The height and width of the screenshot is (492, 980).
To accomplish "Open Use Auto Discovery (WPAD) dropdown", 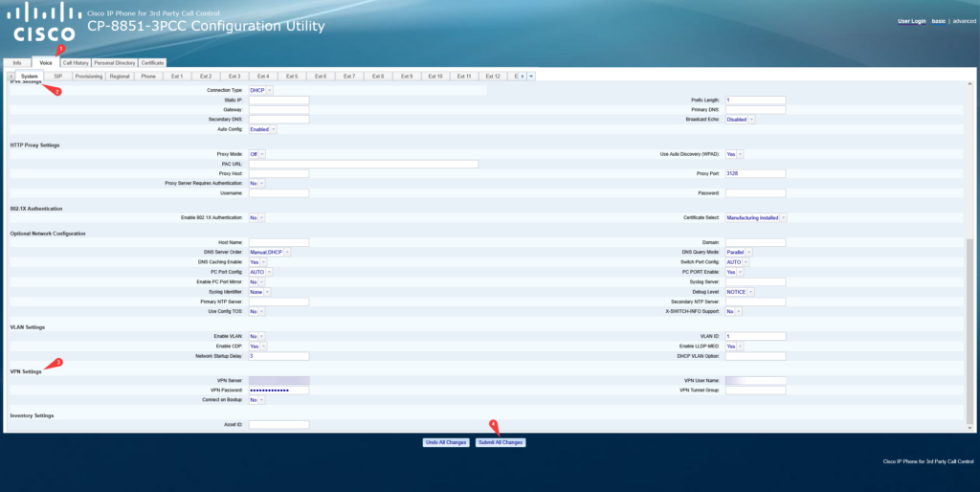I will pos(734,154).
